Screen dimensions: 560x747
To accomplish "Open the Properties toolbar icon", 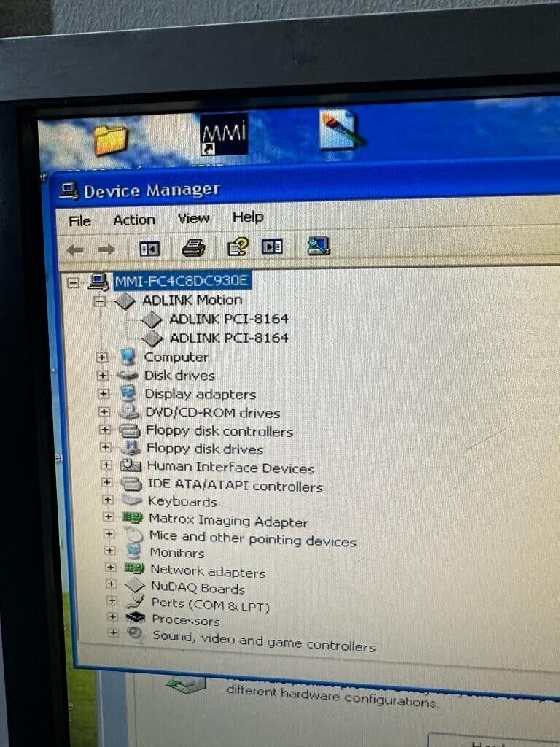I will pyautogui.click(x=238, y=247).
